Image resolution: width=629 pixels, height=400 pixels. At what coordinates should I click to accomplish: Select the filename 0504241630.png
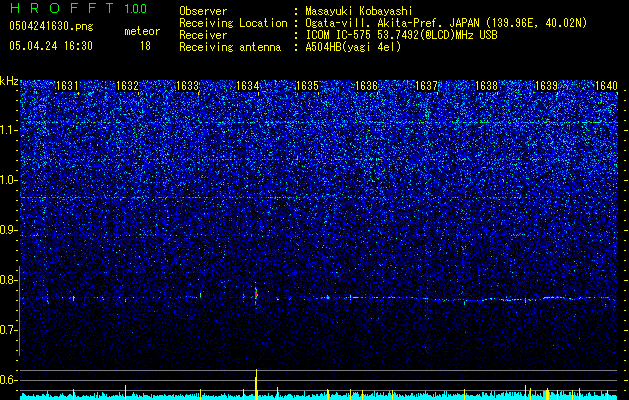(51, 26)
